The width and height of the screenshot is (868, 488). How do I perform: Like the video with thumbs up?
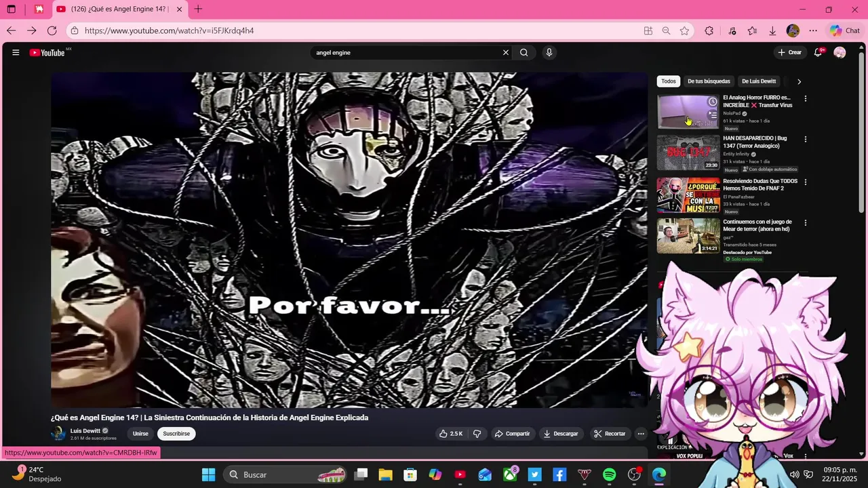click(x=451, y=434)
